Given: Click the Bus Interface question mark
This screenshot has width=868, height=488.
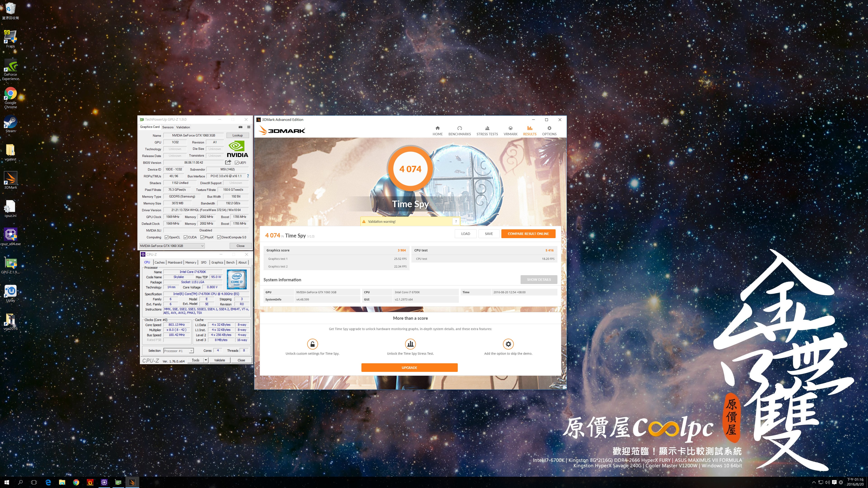Looking at the screenshot, I should (x=248, y=176).
